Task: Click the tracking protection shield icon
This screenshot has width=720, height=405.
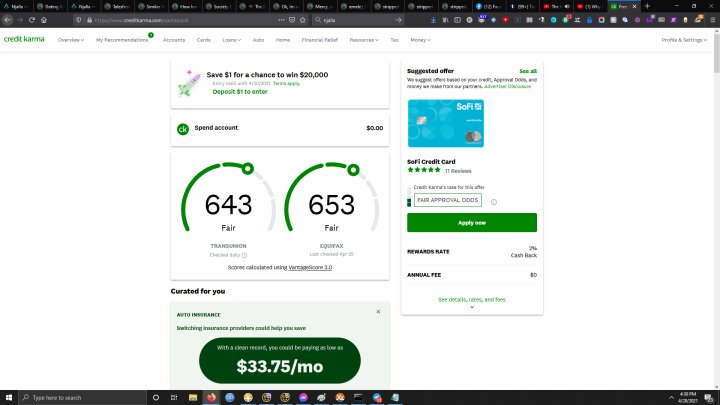Action: click(79, 20)
